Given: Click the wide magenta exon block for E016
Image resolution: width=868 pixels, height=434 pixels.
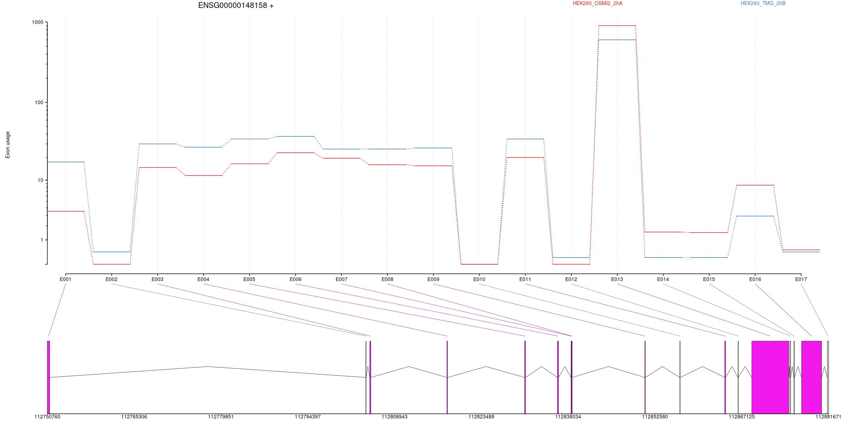Looking at the screenshot, I should (x=812, y=377).
